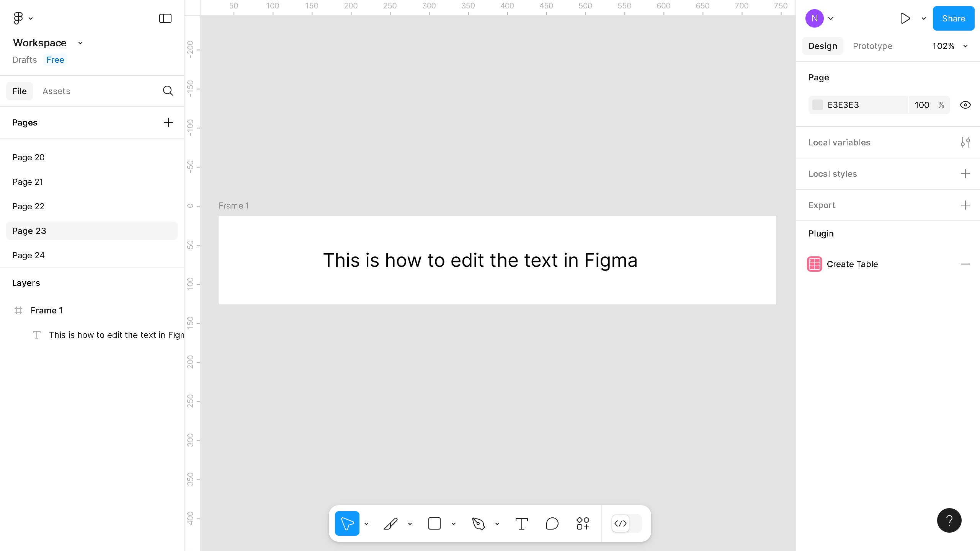Switch to the Assets tab
The height and width of the screenshot is (551, 980).
(56, 91)
